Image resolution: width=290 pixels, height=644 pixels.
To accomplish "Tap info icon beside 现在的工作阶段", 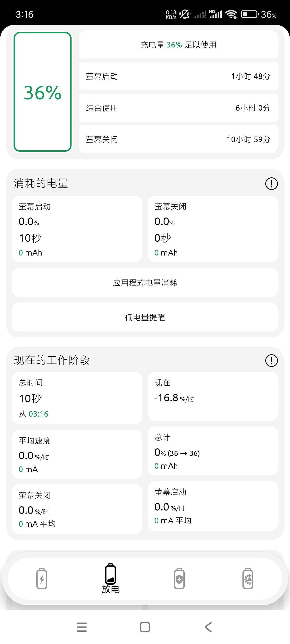I will click(x=271, y=360).
